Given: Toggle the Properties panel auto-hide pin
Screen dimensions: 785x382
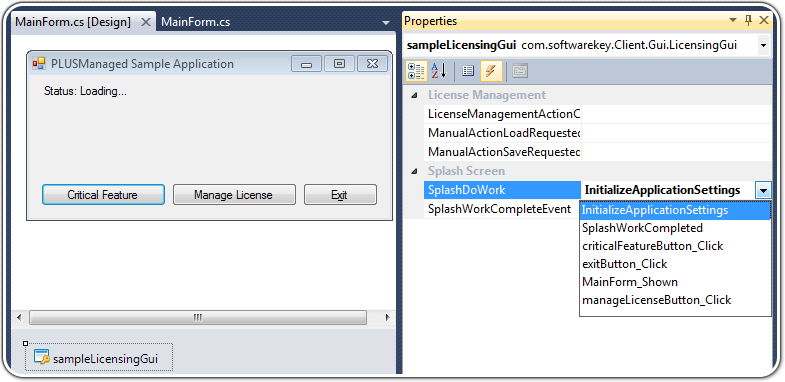Looking at the screenshot, I should [748, 21].
